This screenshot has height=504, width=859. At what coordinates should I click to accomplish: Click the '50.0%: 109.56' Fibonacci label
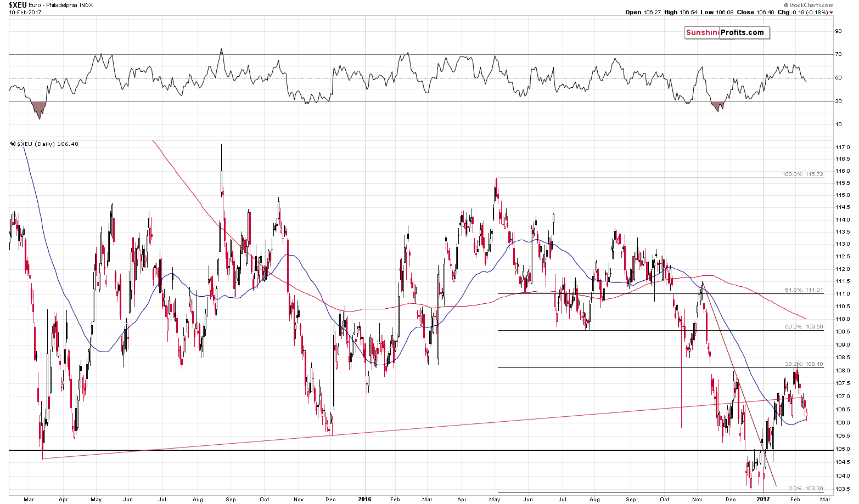805,326
